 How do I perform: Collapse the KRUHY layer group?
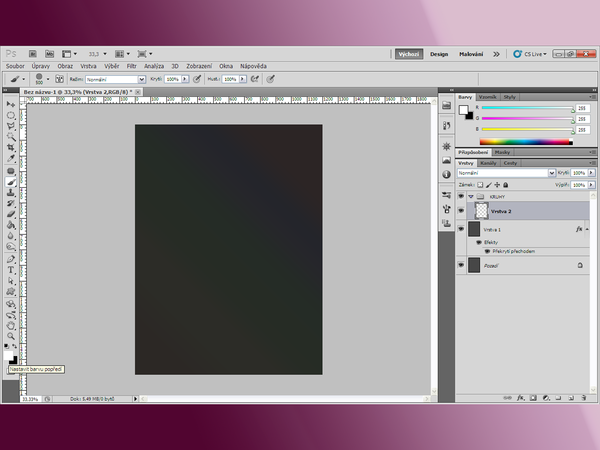click(470, 197)
